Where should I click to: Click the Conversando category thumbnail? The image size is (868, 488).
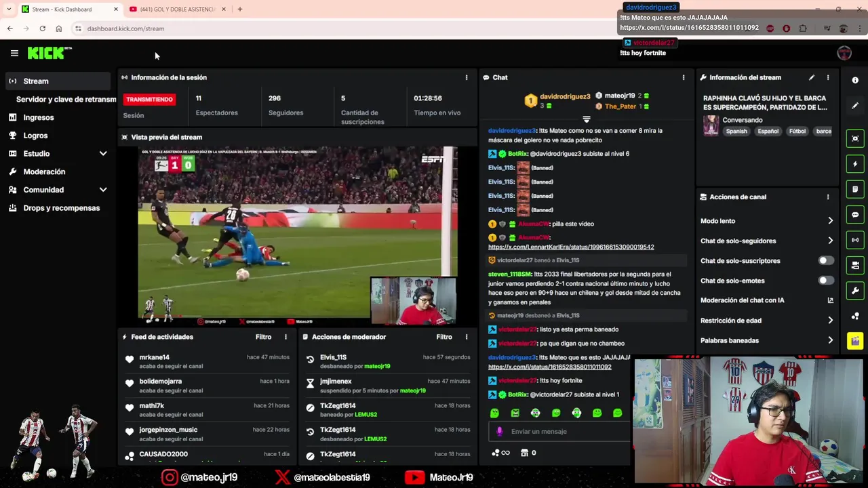(711, 125)
